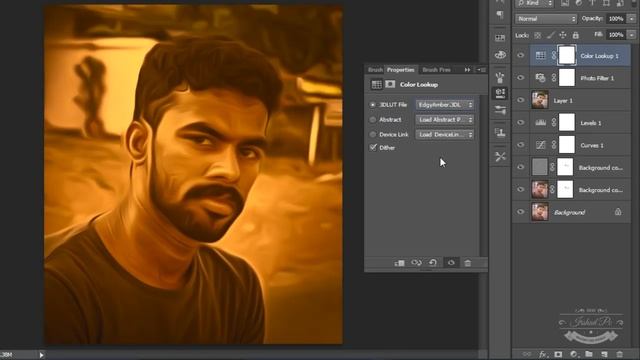This screenshot has height=360, width=640.
Task: Open the Fill slider arrow
Action: pyautogui.click(x=631, y=35)
